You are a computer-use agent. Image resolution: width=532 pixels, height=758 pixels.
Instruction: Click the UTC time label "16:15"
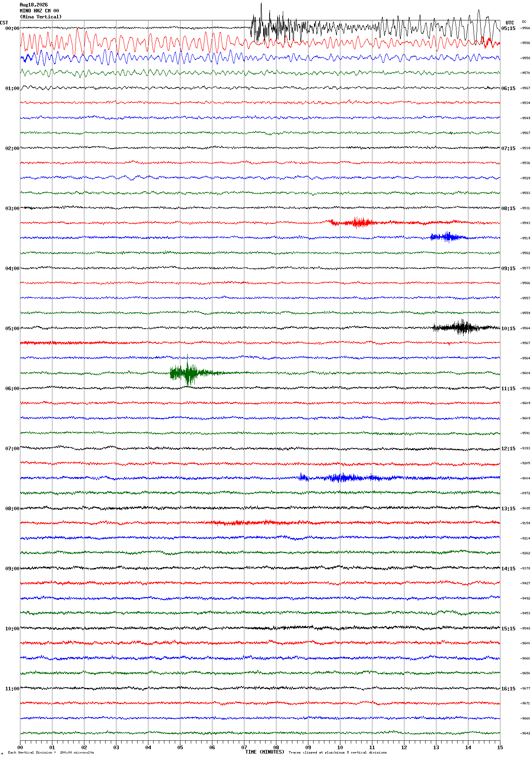click(x=508, y=689)
